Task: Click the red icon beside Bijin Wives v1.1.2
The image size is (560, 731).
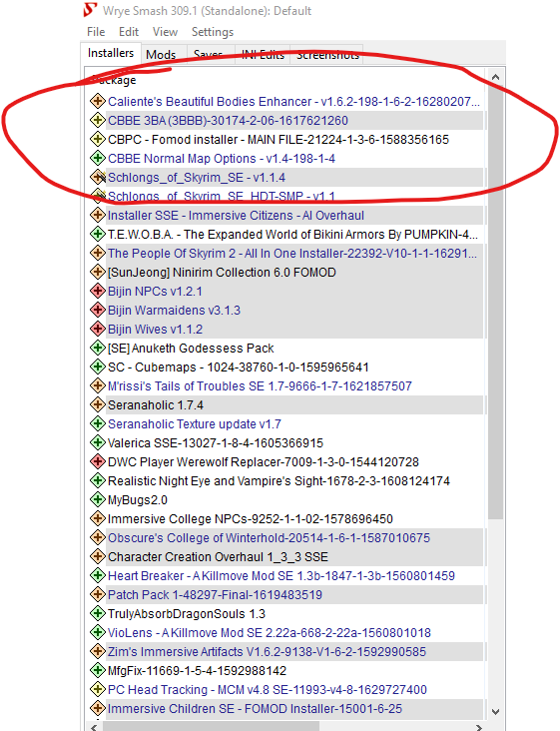Action: pos(98,330)
